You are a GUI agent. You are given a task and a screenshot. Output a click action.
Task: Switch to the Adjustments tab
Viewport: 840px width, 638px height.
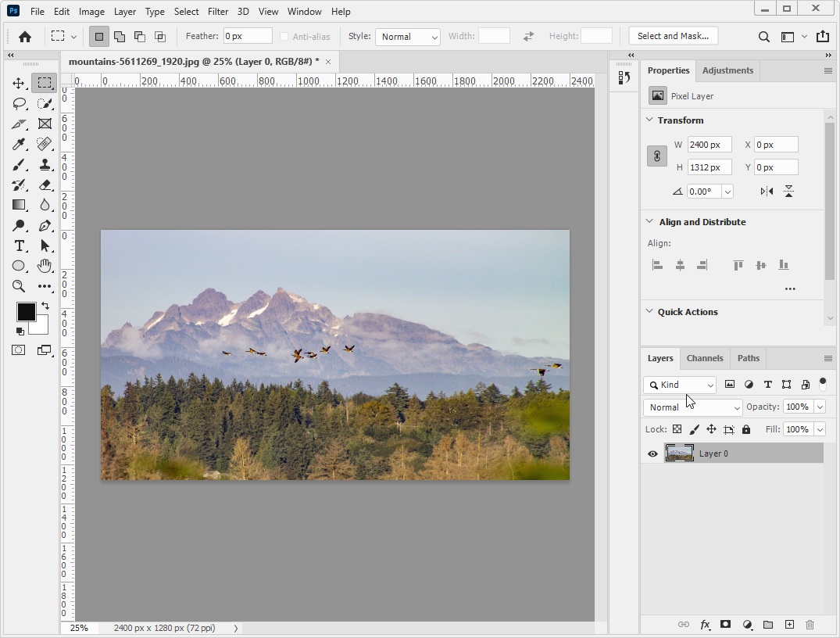(x=727, y=70)
